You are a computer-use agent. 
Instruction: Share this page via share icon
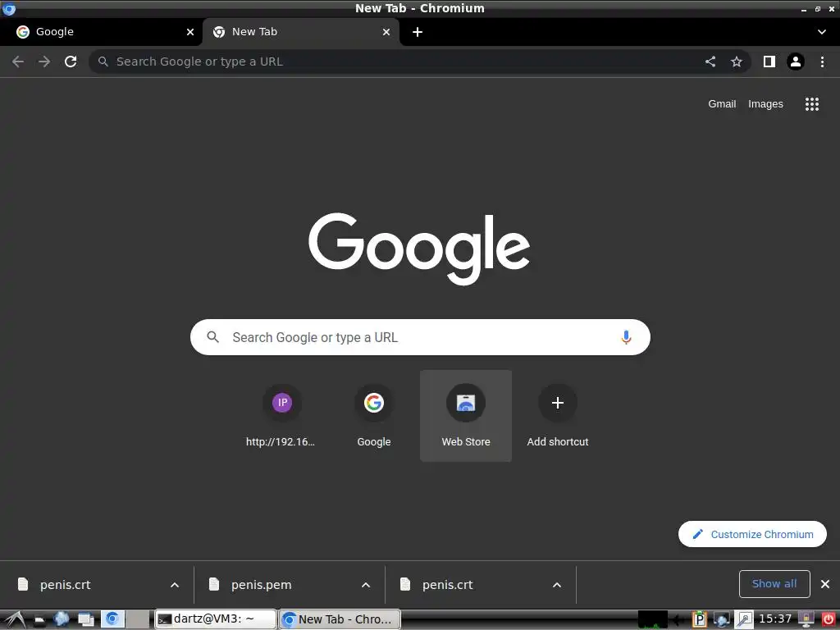coord(710,62)
